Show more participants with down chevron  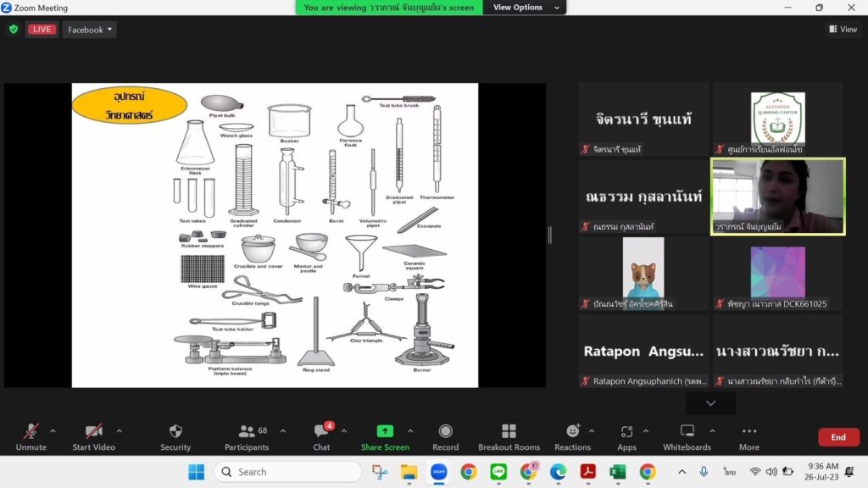pyautogui.click(x=710, y=403)
